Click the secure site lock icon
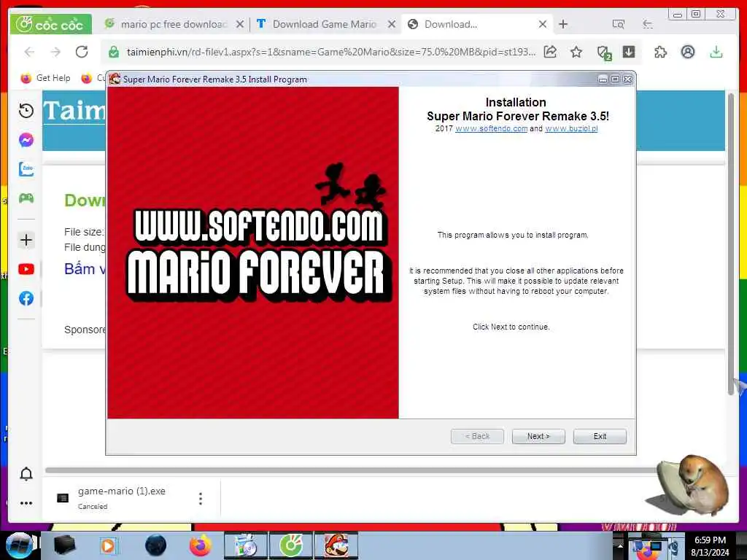Image resolution: width=747 pixels, height=560 pixels. click(113, 52)
